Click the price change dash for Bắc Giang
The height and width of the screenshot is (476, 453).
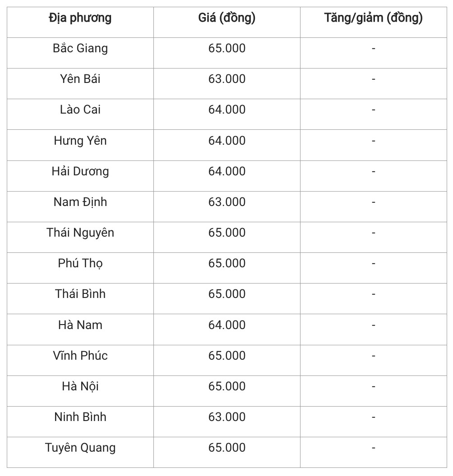pyautogui.click(x=373, y=48)
